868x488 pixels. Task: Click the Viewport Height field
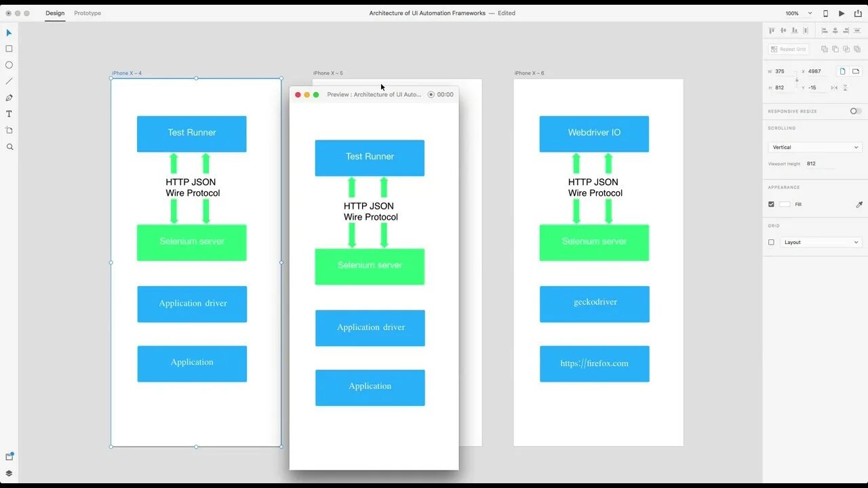(821, 163)
